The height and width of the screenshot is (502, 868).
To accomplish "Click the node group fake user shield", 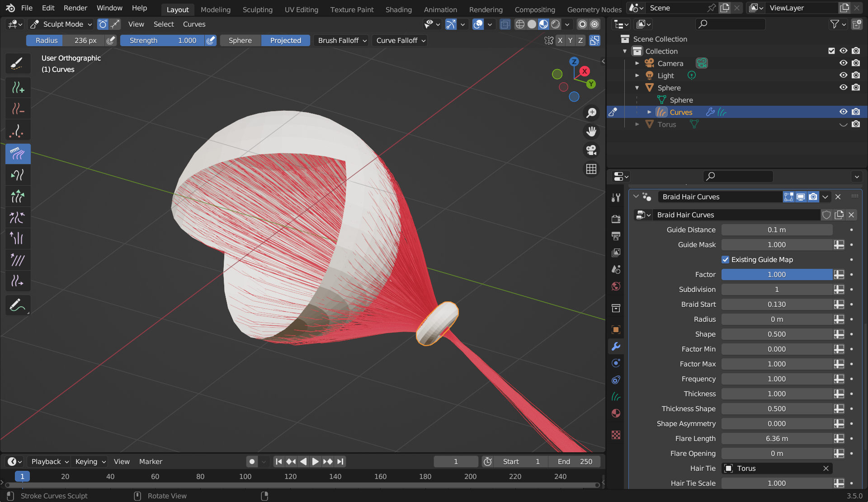I will pyautogui.click(x=826, y=215).
